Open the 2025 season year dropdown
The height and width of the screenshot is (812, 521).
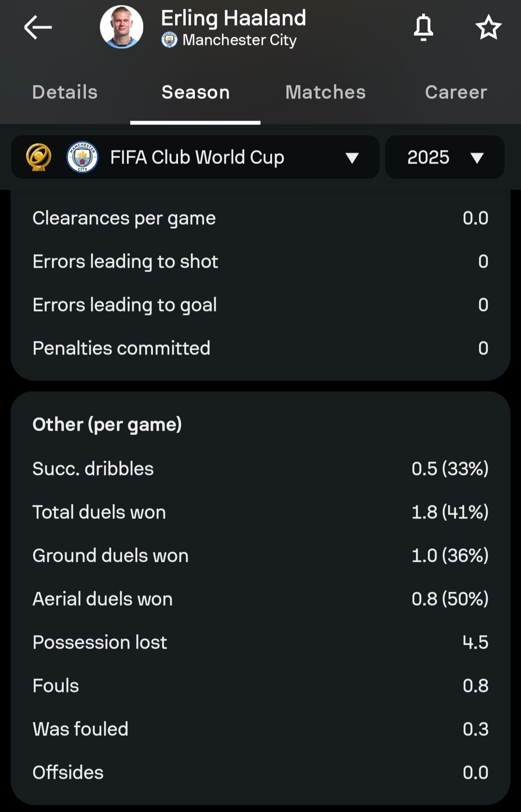[445, 157]
